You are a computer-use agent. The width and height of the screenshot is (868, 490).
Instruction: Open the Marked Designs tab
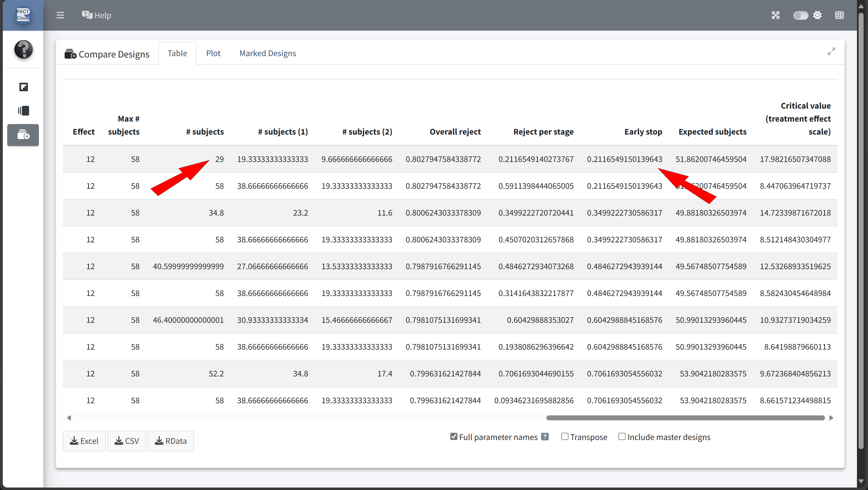[x=268, y=53]
